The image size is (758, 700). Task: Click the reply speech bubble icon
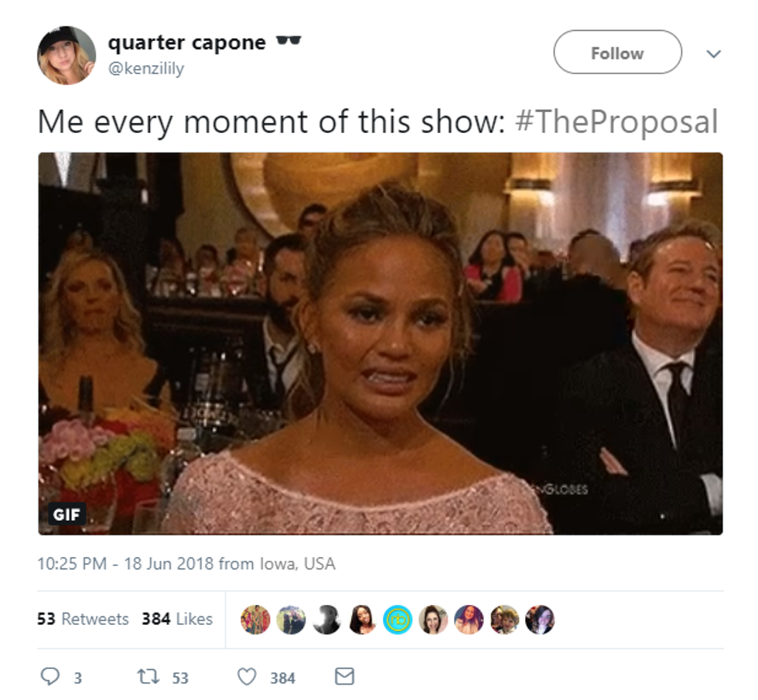coord(50,676)
